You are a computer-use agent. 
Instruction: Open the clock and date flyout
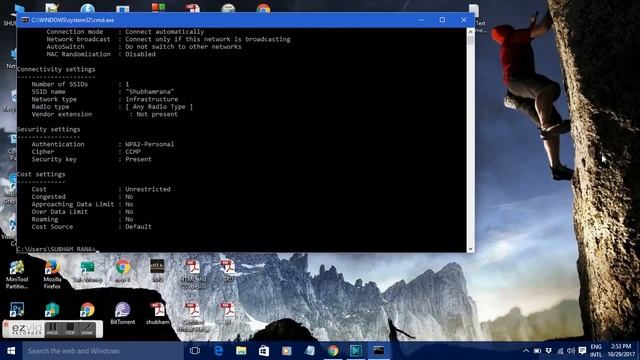[621, 351]
